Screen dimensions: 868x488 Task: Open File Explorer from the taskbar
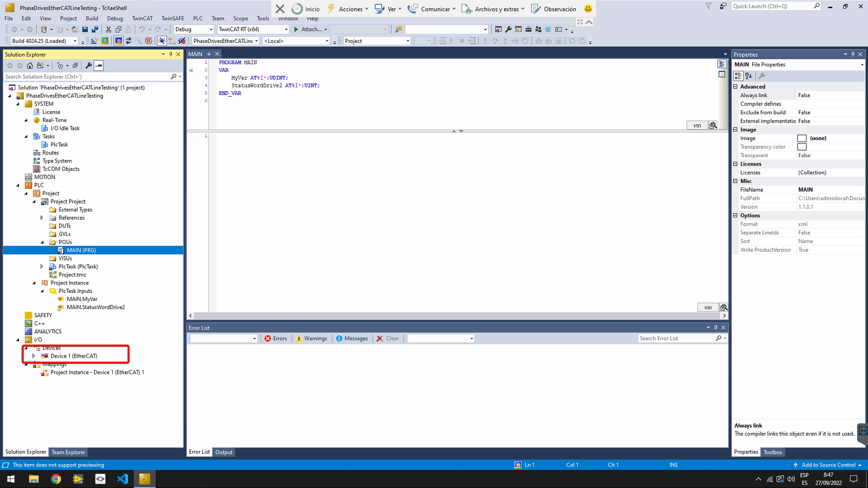pyautogui.click(x=34, y=479)
